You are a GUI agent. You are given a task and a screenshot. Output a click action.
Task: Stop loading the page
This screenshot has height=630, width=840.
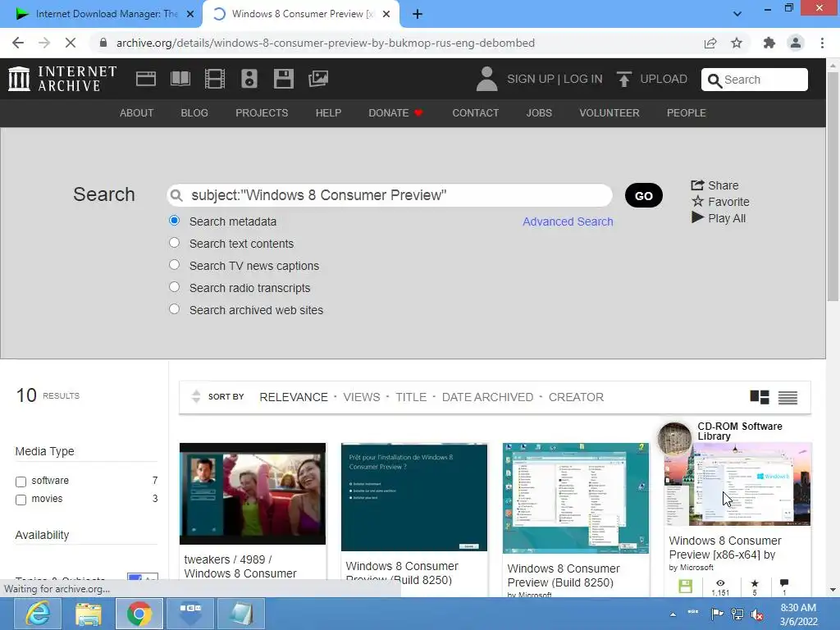[x=71, y=43]
